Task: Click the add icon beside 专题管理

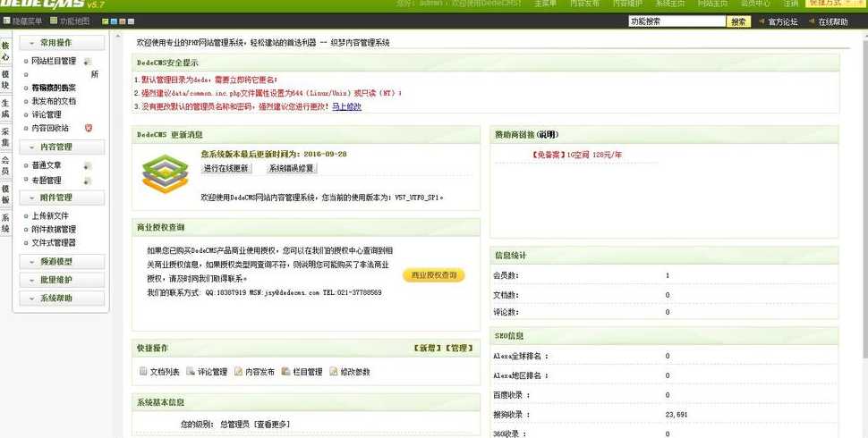Action: pyautogui.click(x=88, y=181)
